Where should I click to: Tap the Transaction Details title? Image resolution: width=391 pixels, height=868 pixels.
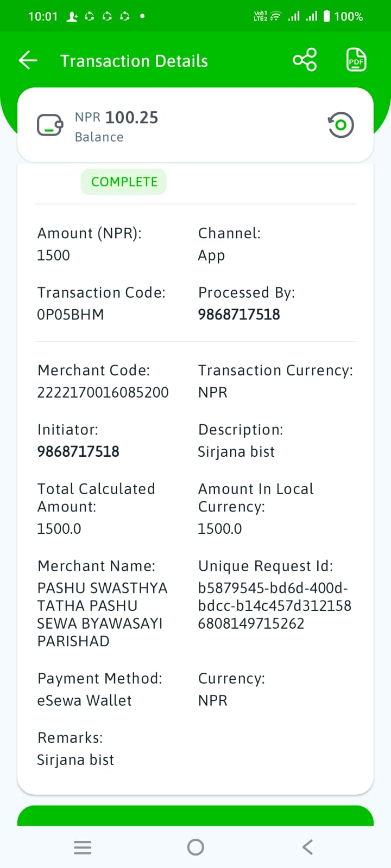click(x=134, y=61)
